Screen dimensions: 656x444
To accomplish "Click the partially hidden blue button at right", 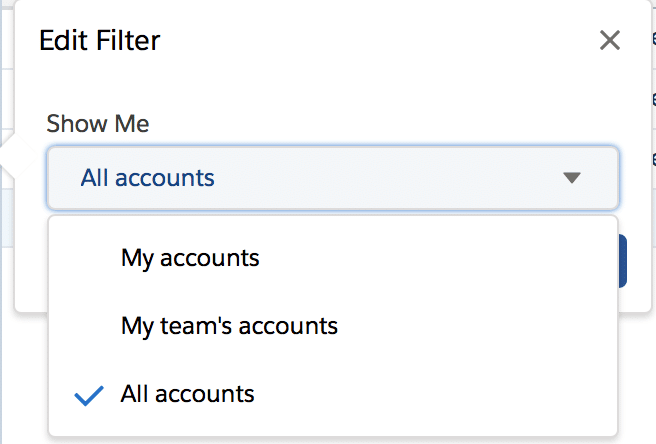I will click(x=622, y=262).
